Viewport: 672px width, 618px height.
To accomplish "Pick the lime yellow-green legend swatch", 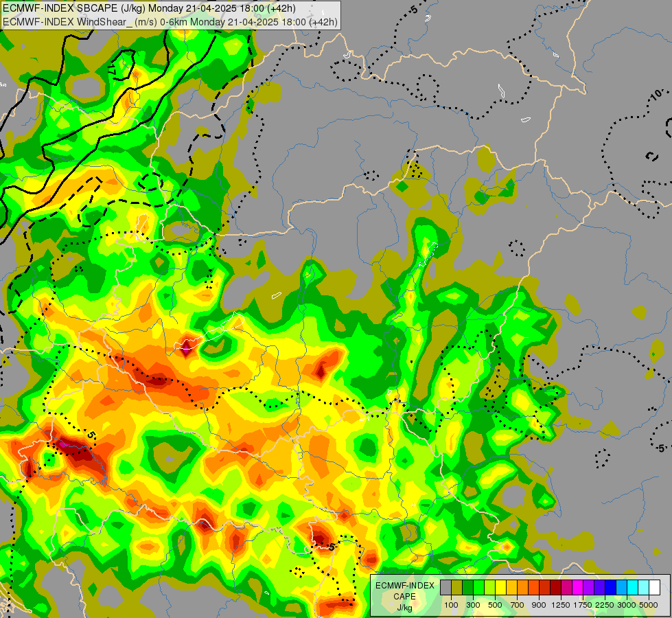I will pyautogui.click(x=490, y=588).
